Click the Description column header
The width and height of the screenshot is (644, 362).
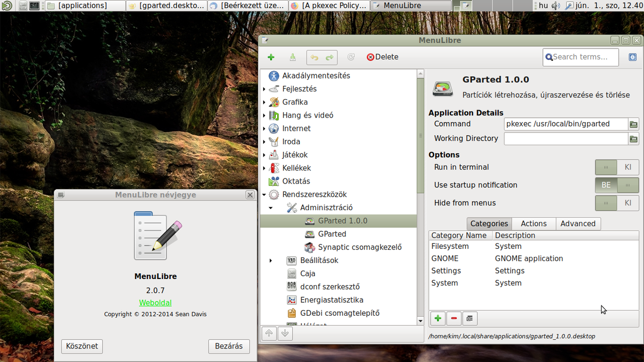(566, 235)
